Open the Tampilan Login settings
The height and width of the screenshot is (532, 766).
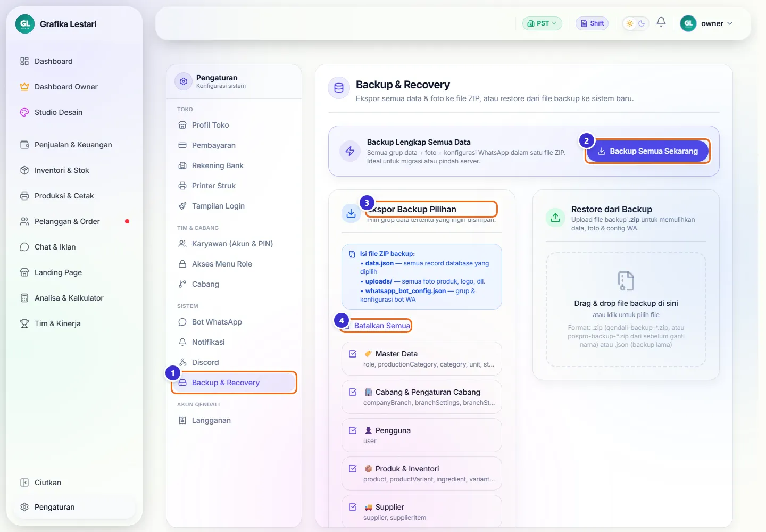pos(234,206)
